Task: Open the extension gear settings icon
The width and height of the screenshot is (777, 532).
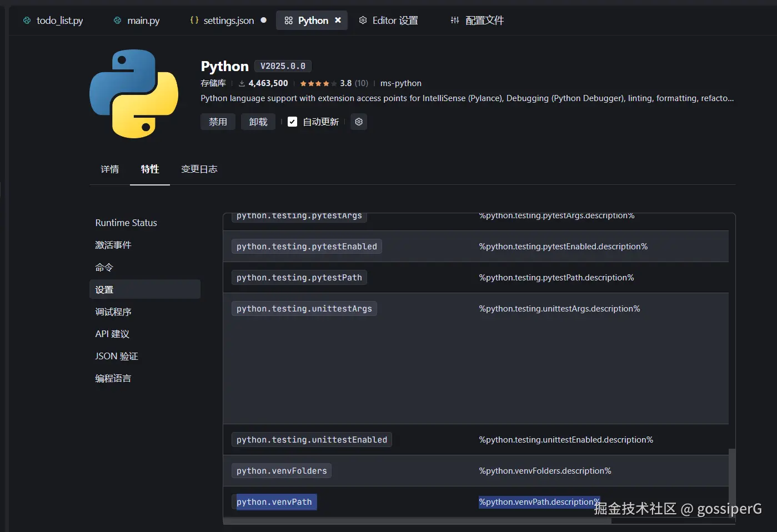Action: (359, 122)
